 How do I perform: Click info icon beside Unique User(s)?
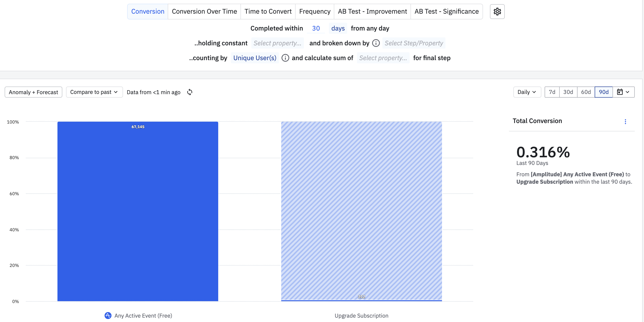285,58
